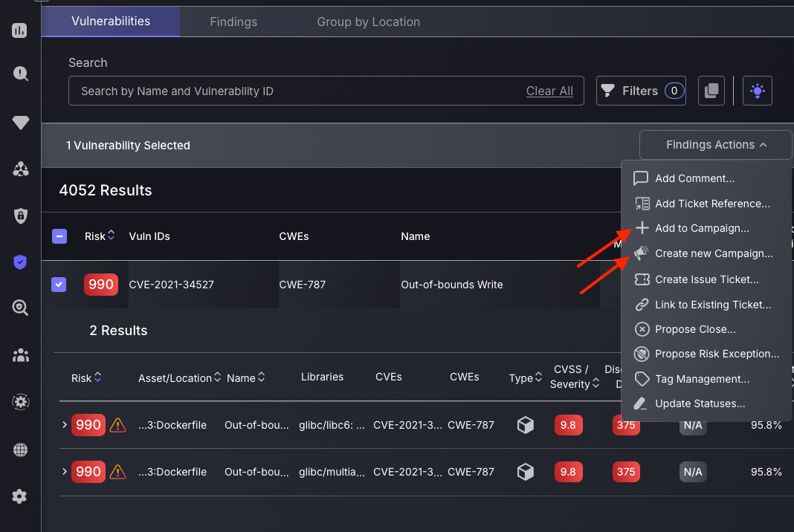Uncheck the CVE-2021-34527 row checkbox
This screenshot has width=794, height=532.
(59, 285)
